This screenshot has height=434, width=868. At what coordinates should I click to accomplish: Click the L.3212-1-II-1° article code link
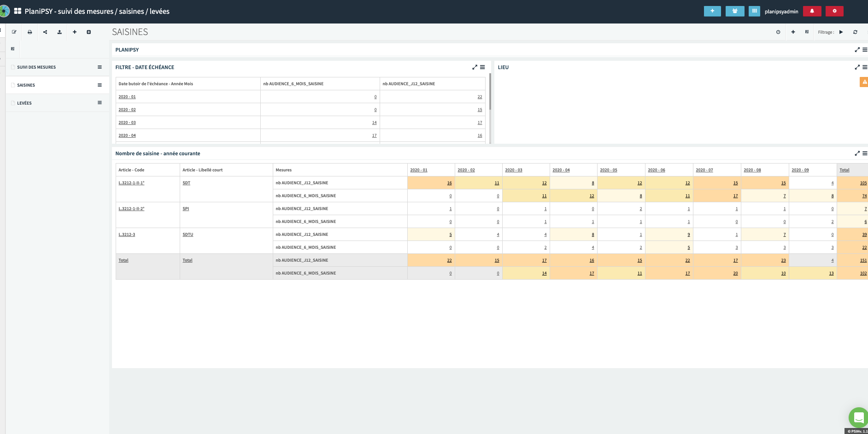click(131, 183)
